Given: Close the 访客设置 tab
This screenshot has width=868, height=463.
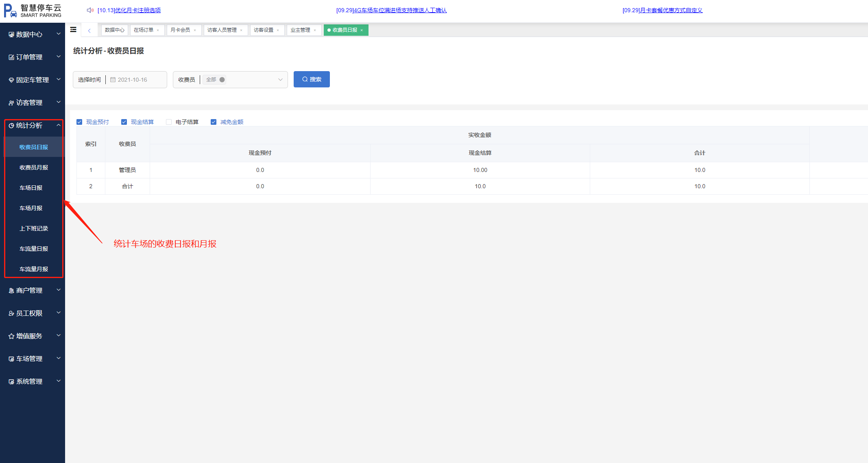Looking at the screenshot, I should coord(278,30).
